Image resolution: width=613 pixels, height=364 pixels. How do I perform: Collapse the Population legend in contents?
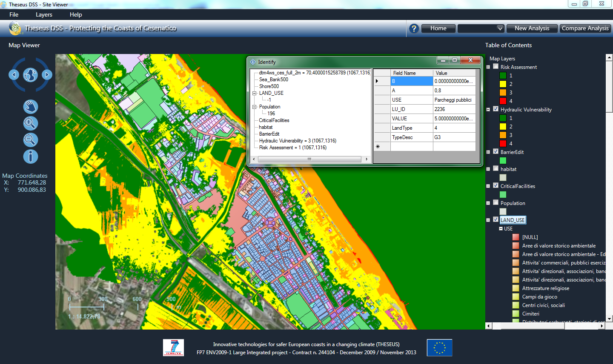pyautogui.click(x=488, y=203)
